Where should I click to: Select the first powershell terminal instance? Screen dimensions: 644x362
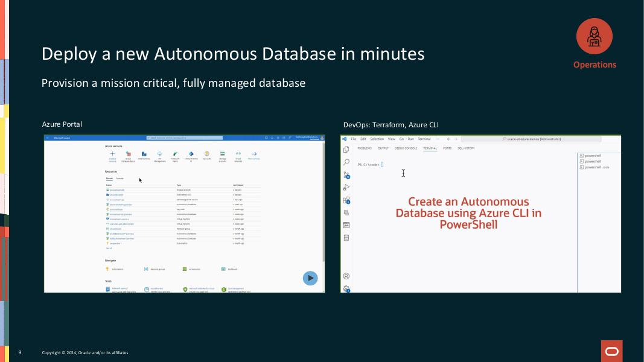592,156
